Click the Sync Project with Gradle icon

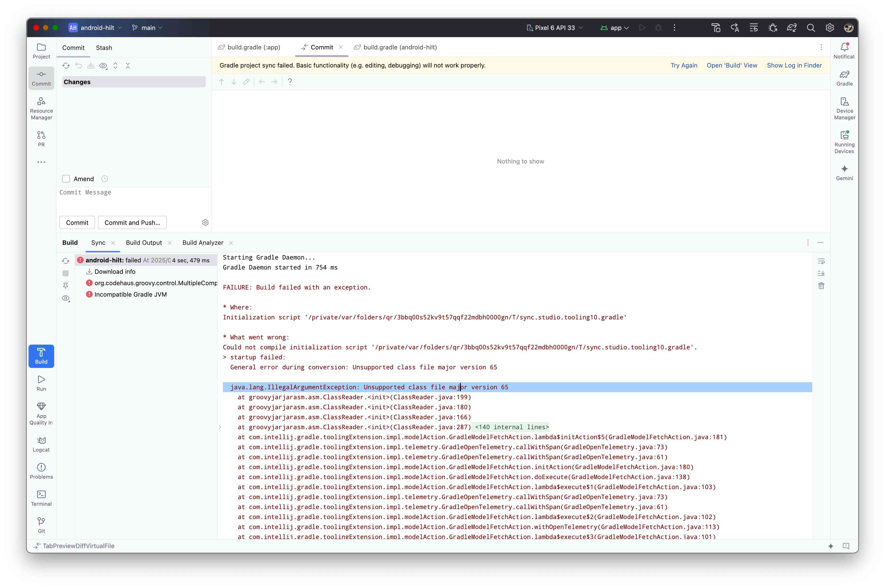(791, 28)
